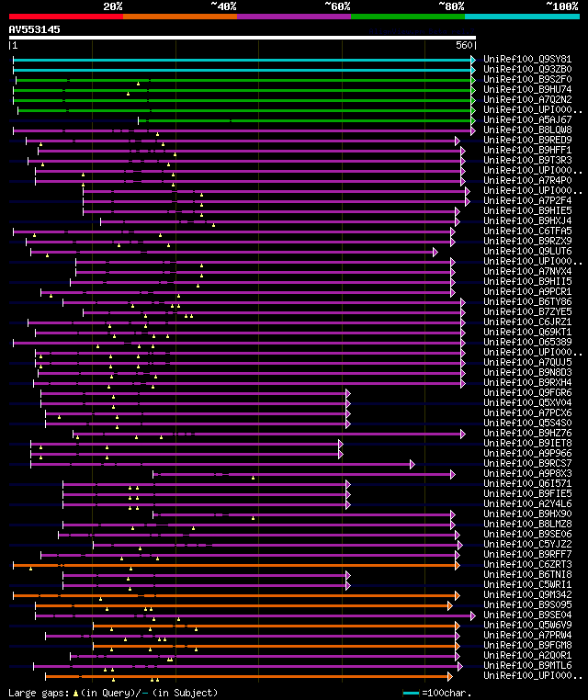Open hit UniRef100_A7NVX4
This screenshot has height=700, width=588.
tap(527, 271)
